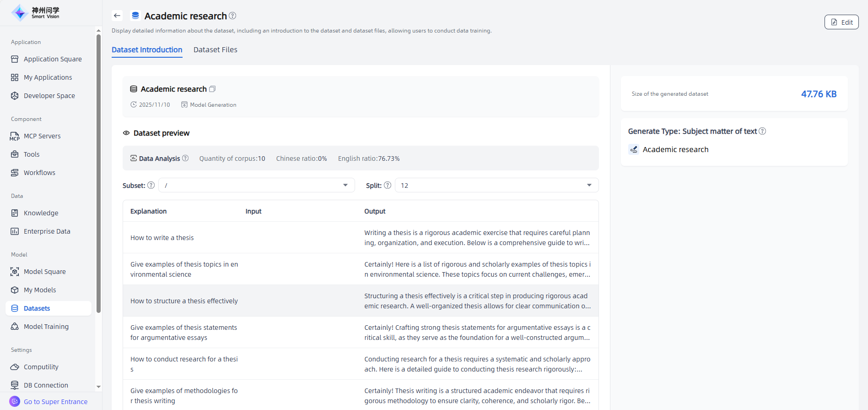Open the Workflows page
This screenshot has height=410, width=868.
pyautogui.click(x=39, y=173)
